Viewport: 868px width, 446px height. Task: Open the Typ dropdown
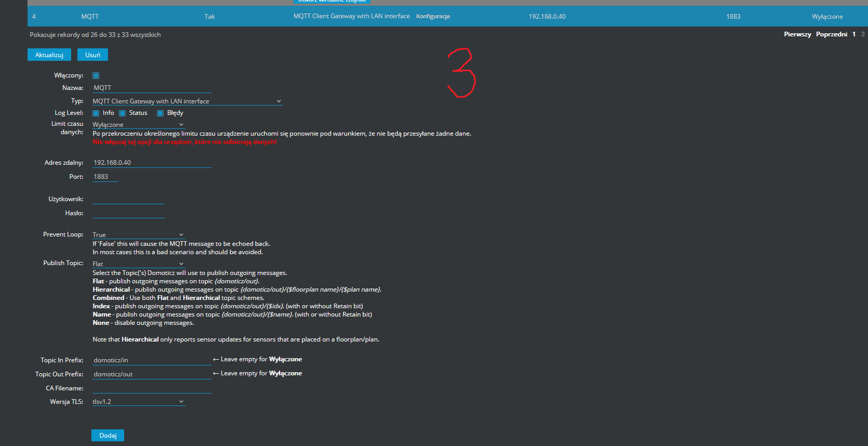188,101
